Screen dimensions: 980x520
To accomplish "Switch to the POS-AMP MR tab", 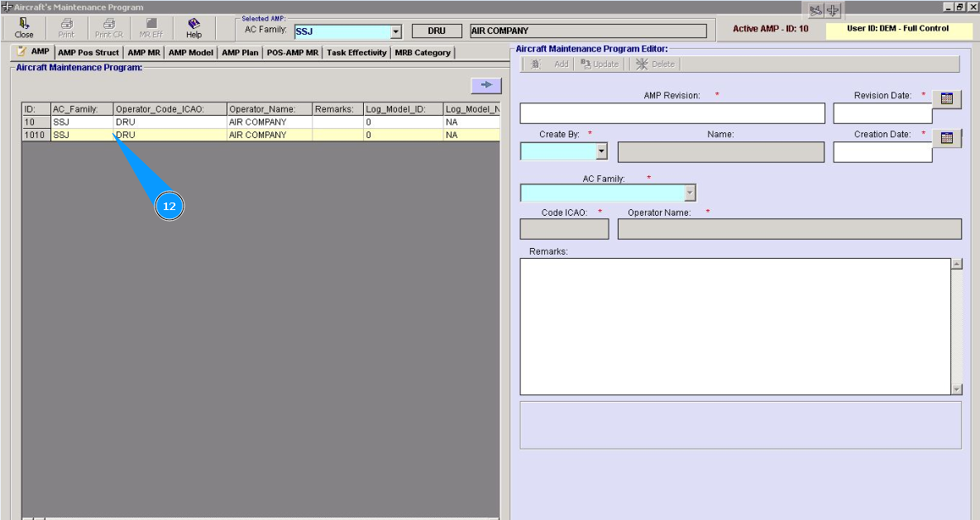I will click(293, 53).
